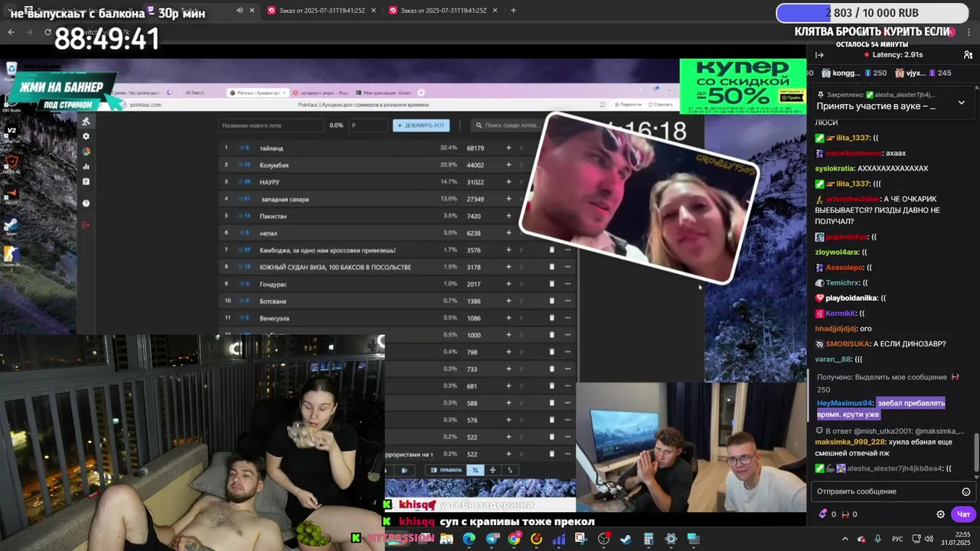
Task: Switch to the first Заказ от 2025-07-31 tab
Action: pyautogui.click(x=322, y=11)
